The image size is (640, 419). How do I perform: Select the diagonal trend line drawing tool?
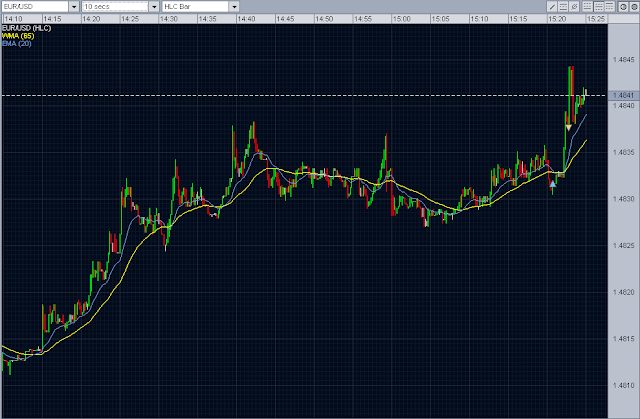pyautogui.click(x=552, y=7)
